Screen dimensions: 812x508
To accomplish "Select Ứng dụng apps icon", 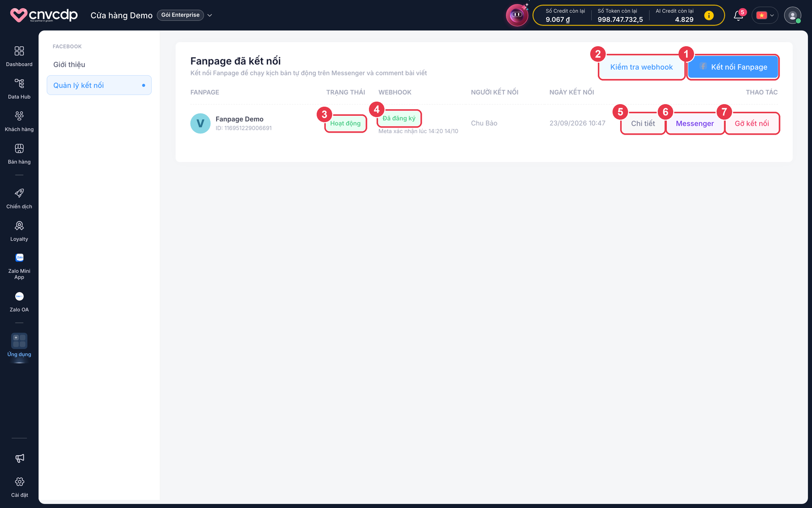I will tap(19, 340).
